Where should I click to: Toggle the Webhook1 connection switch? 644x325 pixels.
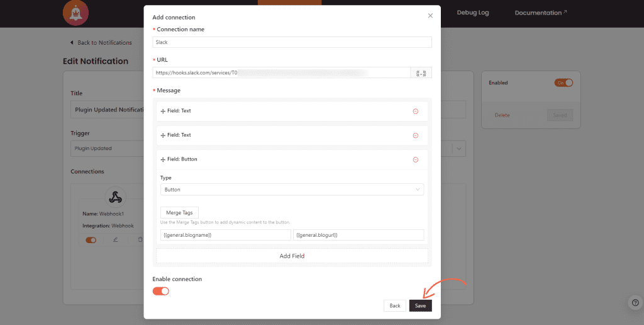(x=91, y=240)
